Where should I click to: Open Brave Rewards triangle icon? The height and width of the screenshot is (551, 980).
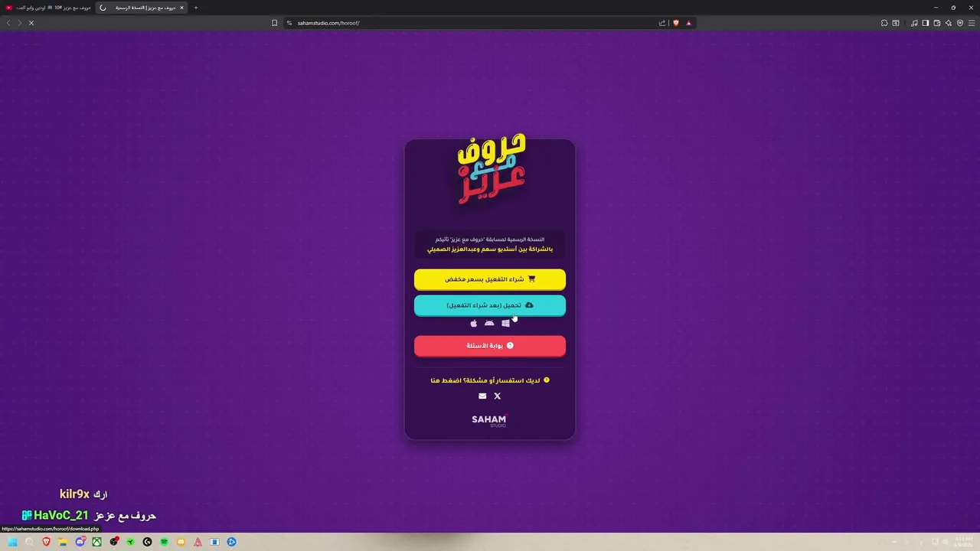click(x=689, y=23)
